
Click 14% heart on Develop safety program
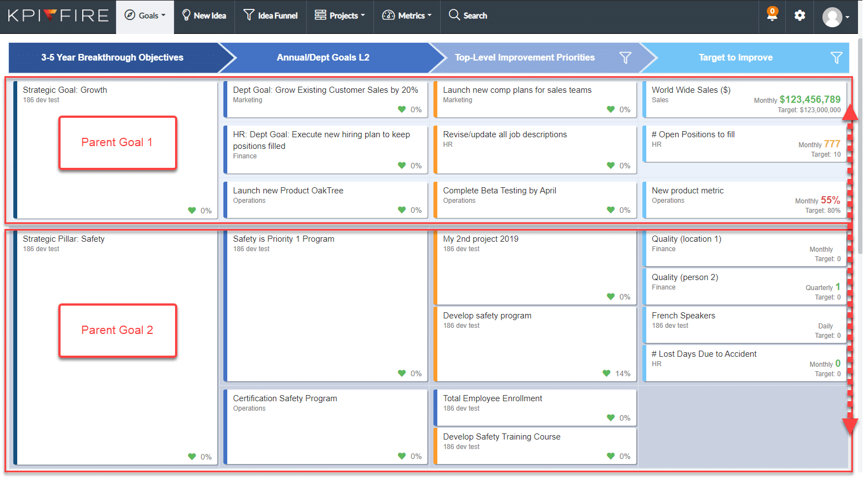click(x=606, y=373)
